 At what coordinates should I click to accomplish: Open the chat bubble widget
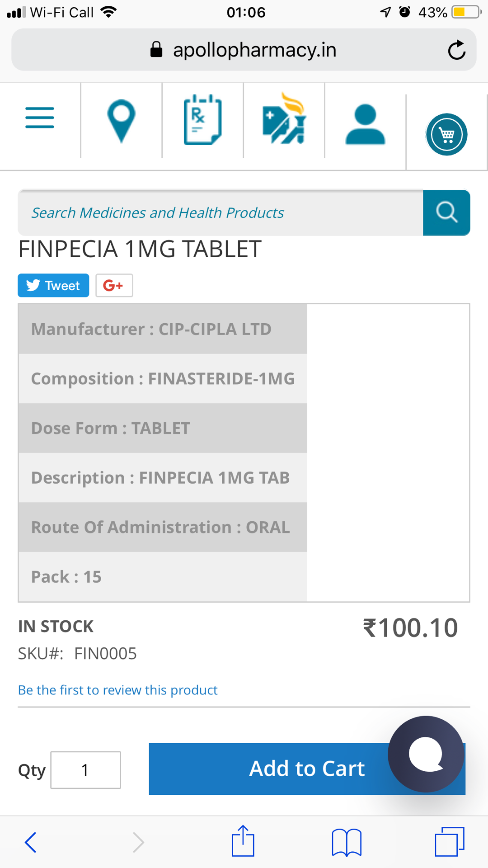426,754
